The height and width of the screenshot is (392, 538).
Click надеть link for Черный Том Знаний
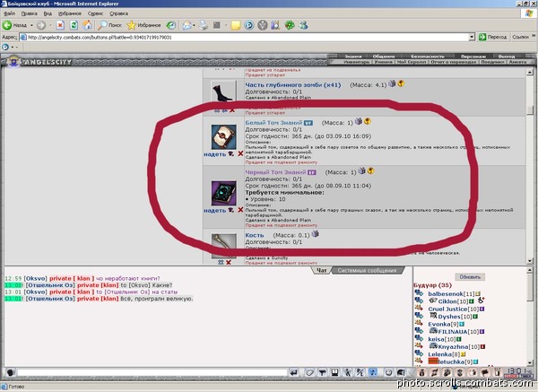[215, 211]
